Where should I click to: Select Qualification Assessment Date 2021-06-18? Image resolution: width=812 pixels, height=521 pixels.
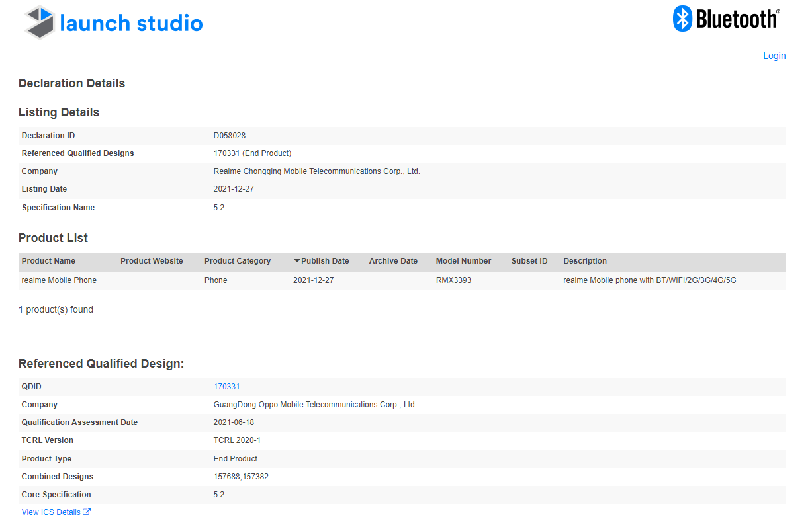coord(234,422)
